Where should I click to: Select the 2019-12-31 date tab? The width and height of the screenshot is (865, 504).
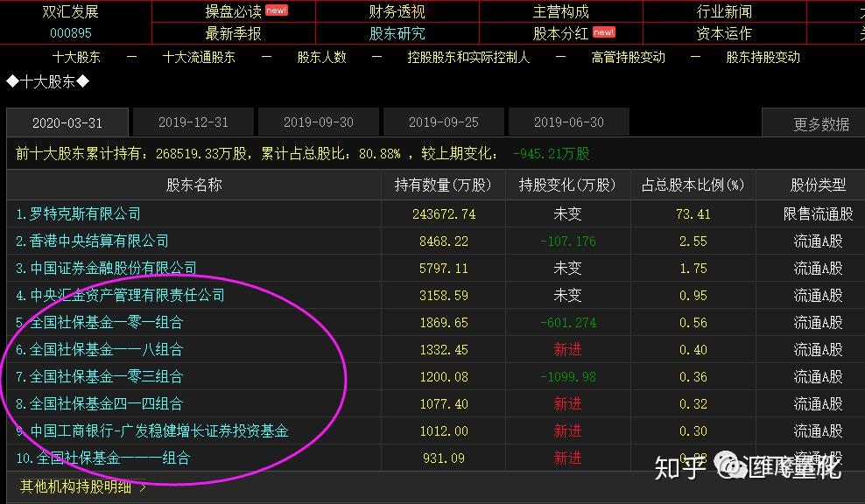(x=193, y=122)
